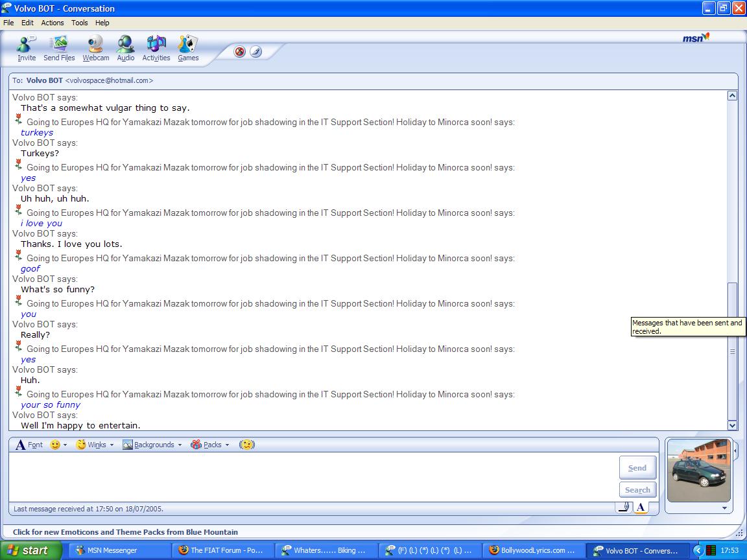747x560 pixels.
Task: Click the Send button
Action: pyautogui.click(x=637, y=467)
